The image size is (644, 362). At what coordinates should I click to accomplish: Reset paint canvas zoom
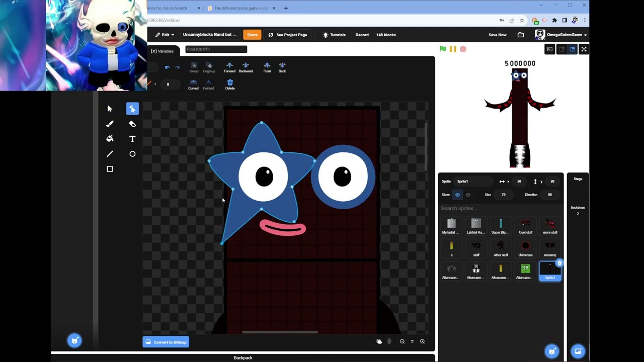point(412,341)
